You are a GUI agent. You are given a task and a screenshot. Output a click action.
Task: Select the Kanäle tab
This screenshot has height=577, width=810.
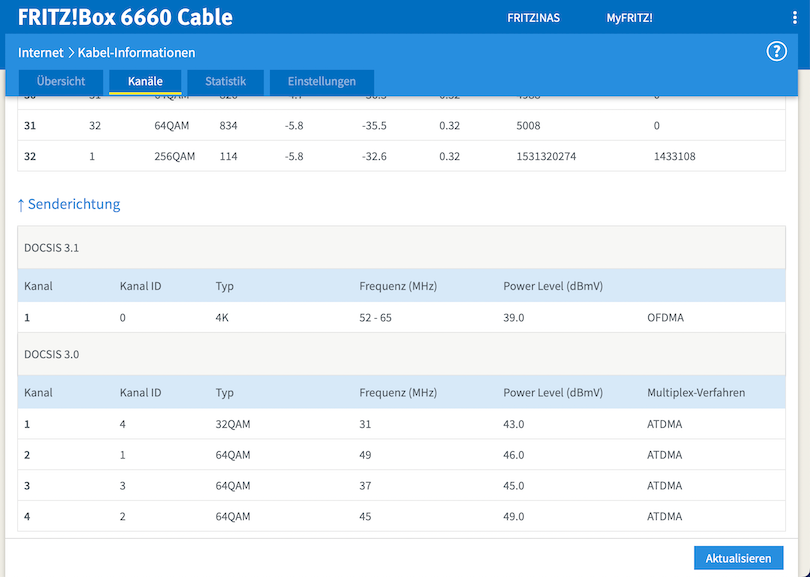(145, 81)
